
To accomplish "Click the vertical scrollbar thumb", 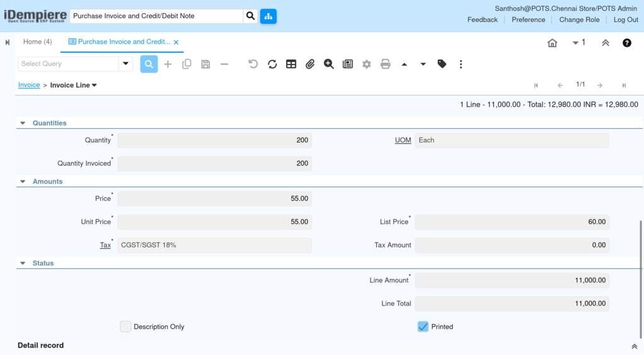I will point(641,279).
